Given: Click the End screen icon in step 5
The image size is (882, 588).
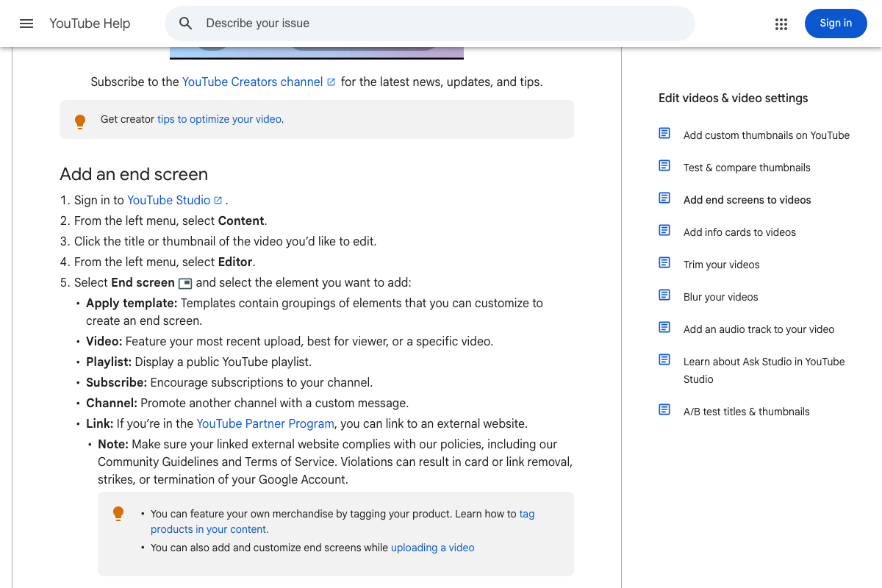Looking at the screenshot, I should [185, 283].
